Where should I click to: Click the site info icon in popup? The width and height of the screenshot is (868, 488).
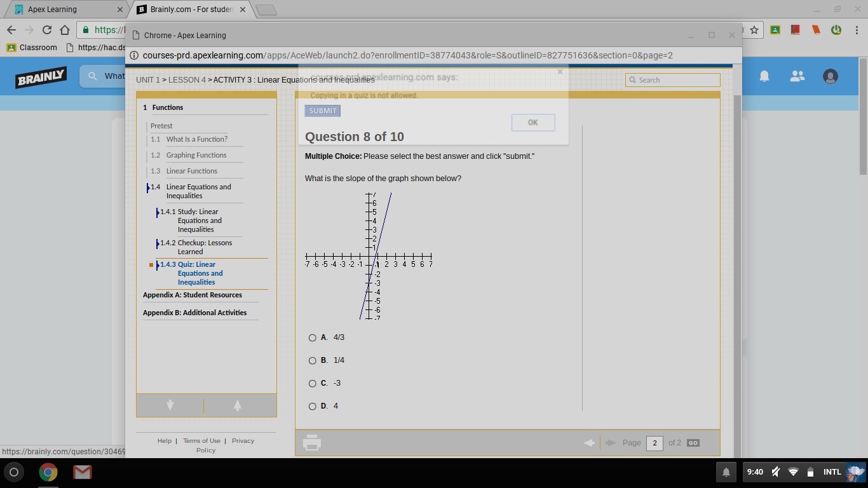[x=134, y=55]
